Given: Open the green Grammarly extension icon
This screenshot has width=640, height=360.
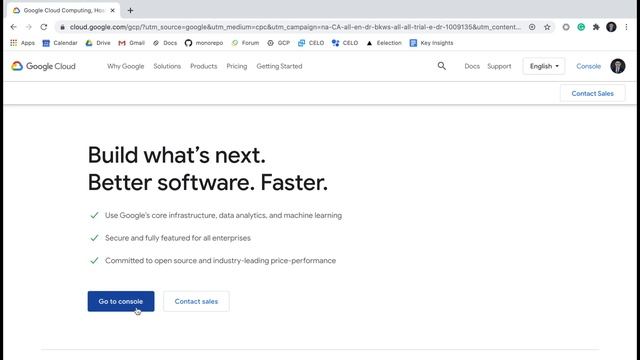Looking at the screenshot, I should pyautogui.click(x=581, y=27).
